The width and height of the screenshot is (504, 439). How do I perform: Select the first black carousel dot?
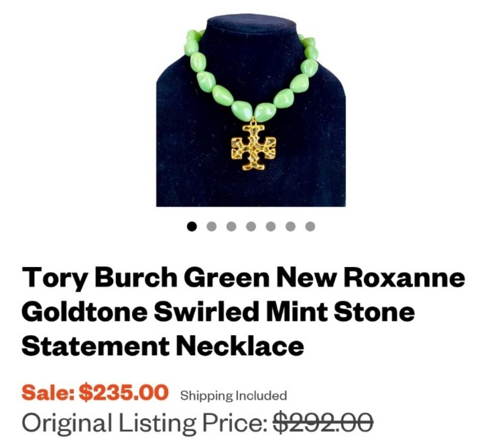coord(192,226)
